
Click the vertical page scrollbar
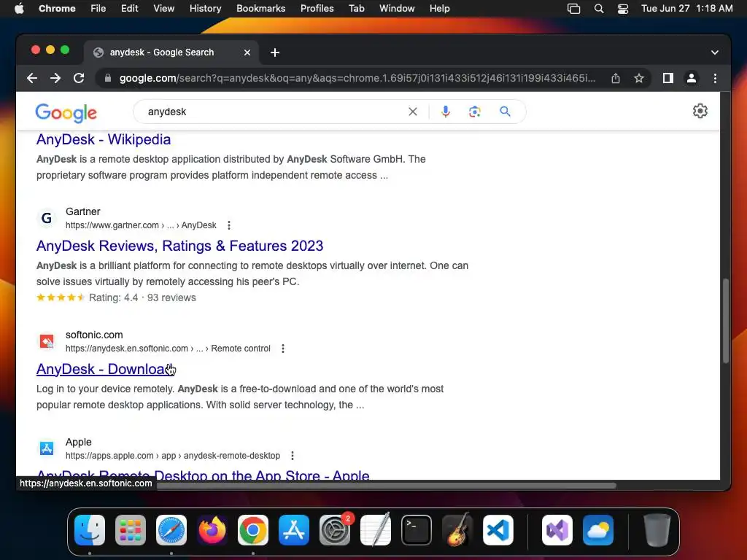pyautogui.click(x=725, y=321)
